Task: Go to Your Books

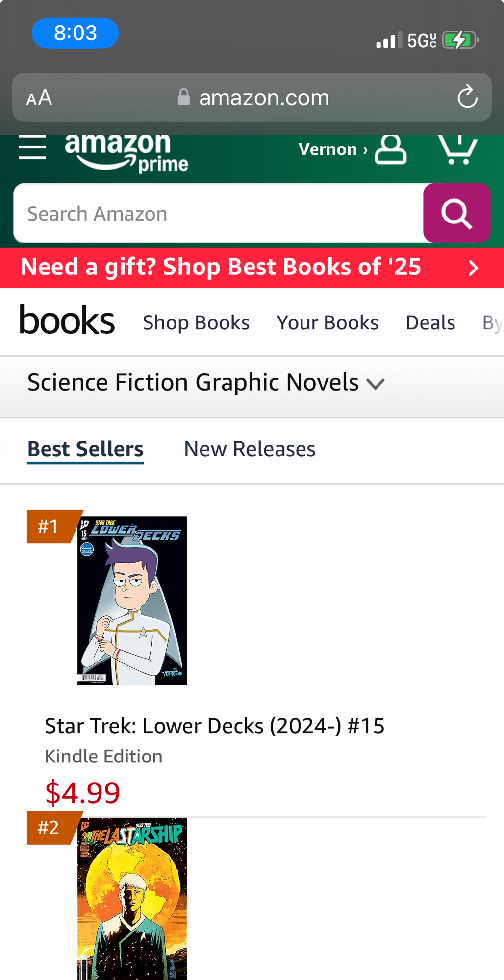Action: (x=328, y=323)
